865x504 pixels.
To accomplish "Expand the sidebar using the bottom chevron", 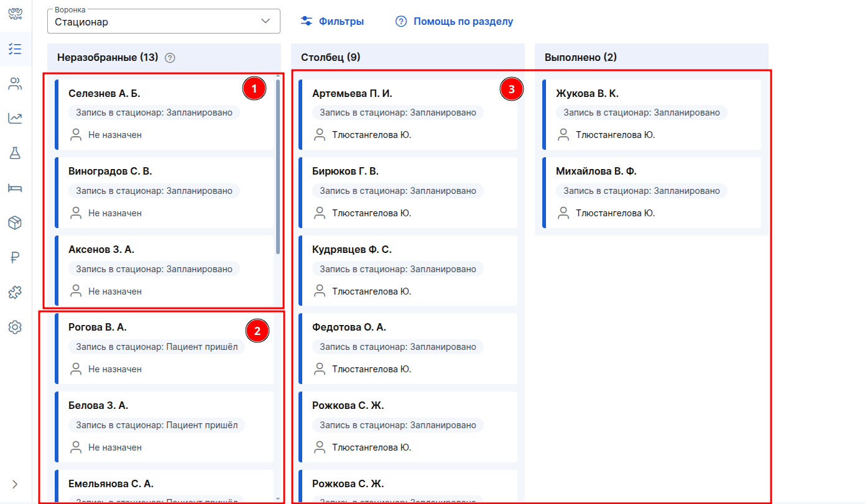I will click(x=16, y=484).
